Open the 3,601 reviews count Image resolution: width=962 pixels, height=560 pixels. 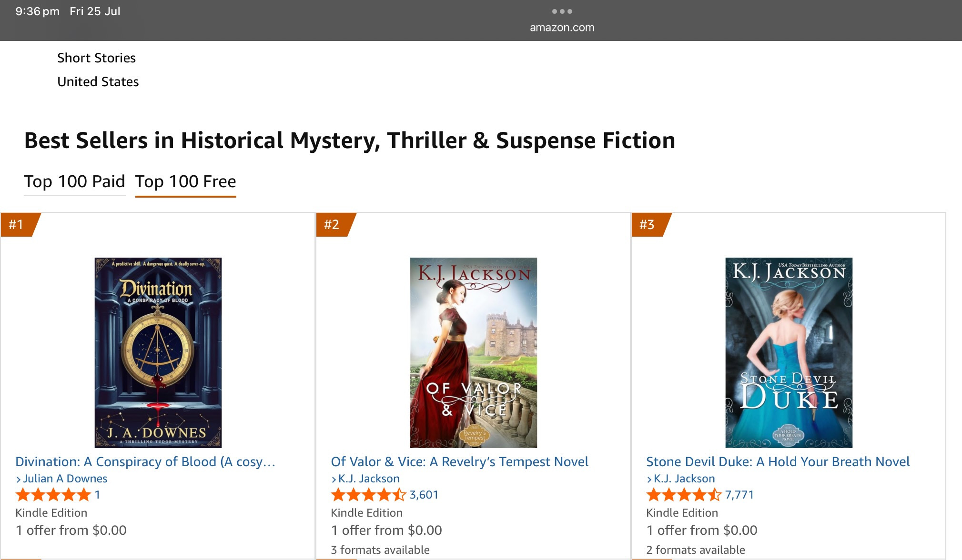[x=424, y=495]
